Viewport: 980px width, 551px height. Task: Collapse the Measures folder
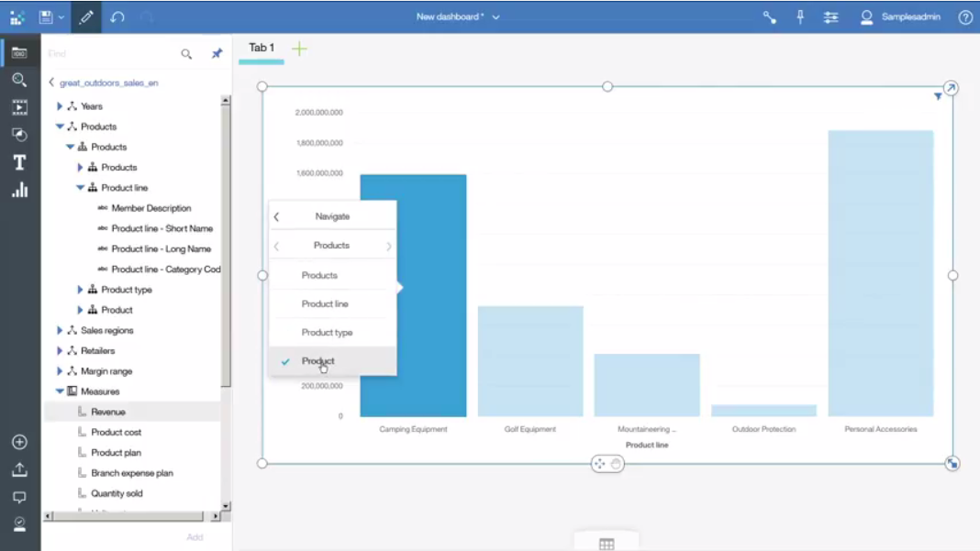(x=60, y=391)
